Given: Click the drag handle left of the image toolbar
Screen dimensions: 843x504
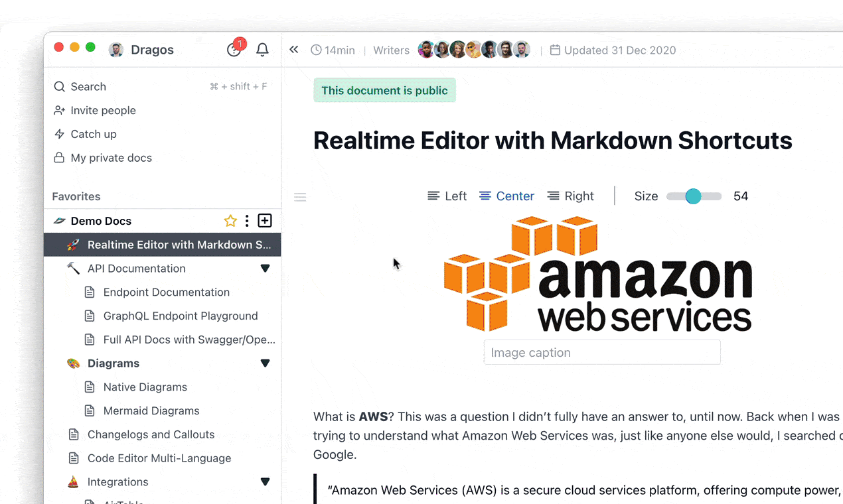Looking at the screenshot, I should [x=300, y=196].
